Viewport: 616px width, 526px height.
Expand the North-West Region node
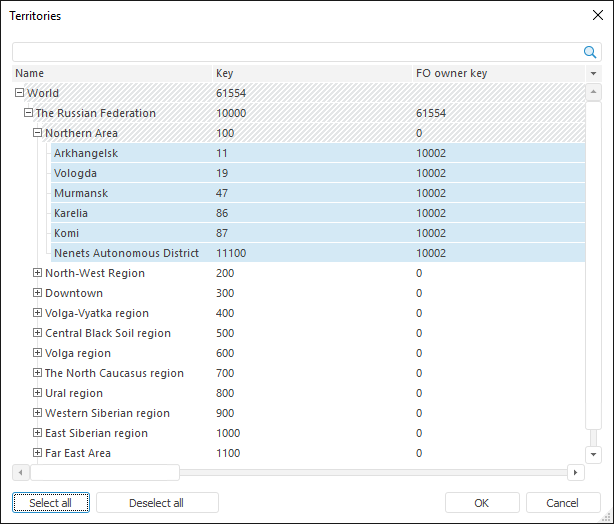point(37,273)
